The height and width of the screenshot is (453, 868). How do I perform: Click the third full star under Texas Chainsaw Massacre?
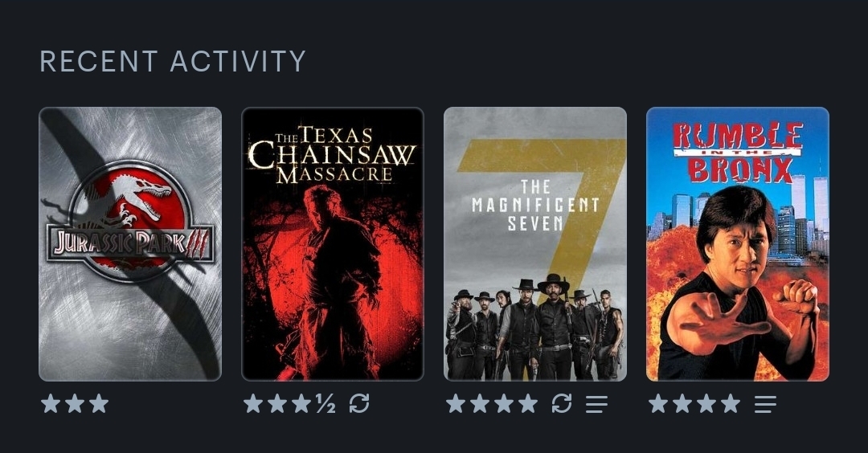click(x=301, y=403)
